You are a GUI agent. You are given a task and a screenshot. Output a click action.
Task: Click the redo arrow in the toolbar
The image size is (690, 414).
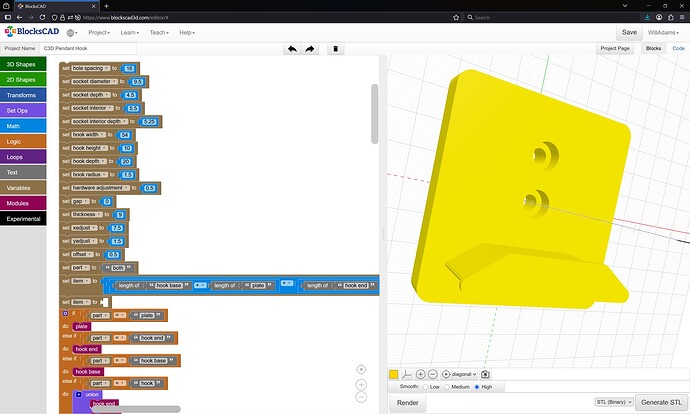310,48
